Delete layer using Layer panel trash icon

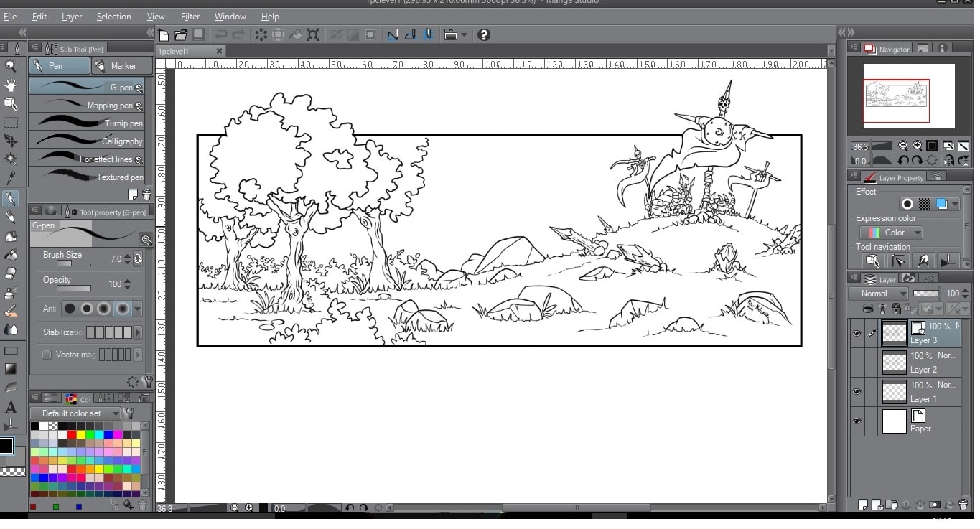pos(963,505)
